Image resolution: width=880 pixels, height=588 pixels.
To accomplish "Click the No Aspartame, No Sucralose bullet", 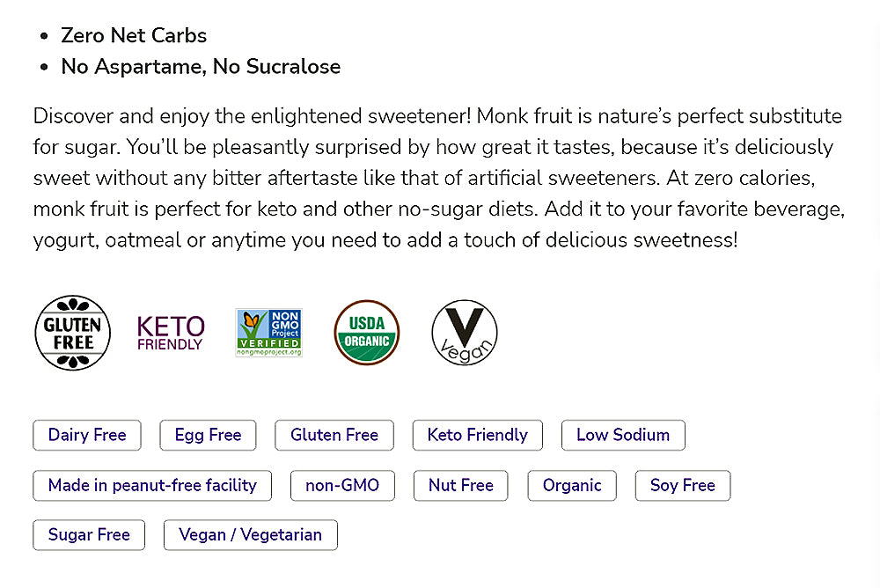I will (x=201, y=67).
